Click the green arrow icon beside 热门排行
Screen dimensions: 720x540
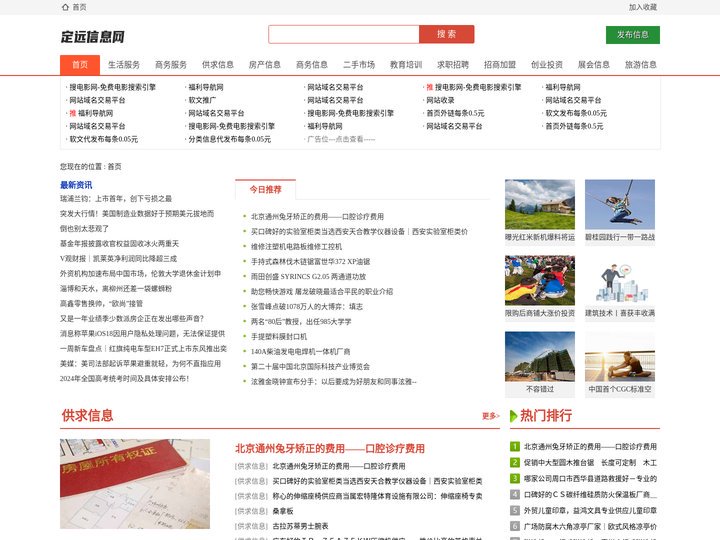pyautogui.click(x=514, y=416)
